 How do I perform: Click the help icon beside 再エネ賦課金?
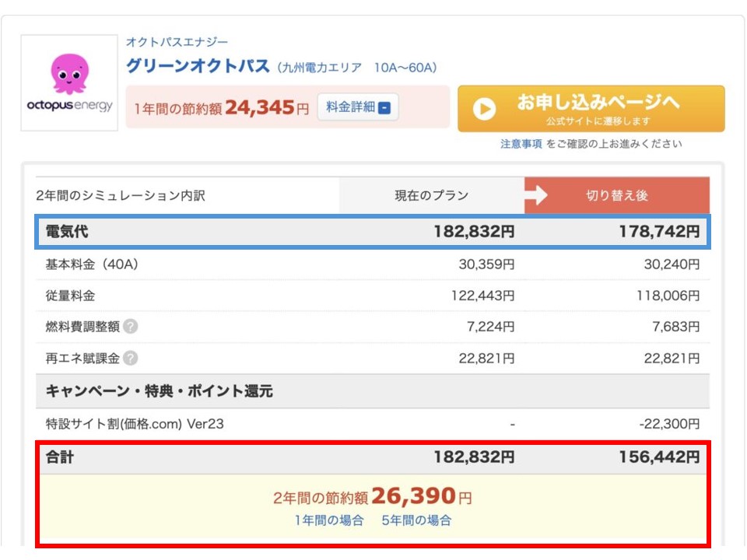(131, 358)
